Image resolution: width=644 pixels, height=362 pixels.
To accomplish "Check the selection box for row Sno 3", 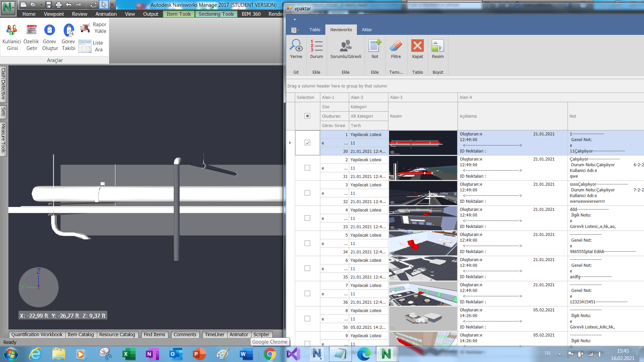I will [x=307, y=193].
